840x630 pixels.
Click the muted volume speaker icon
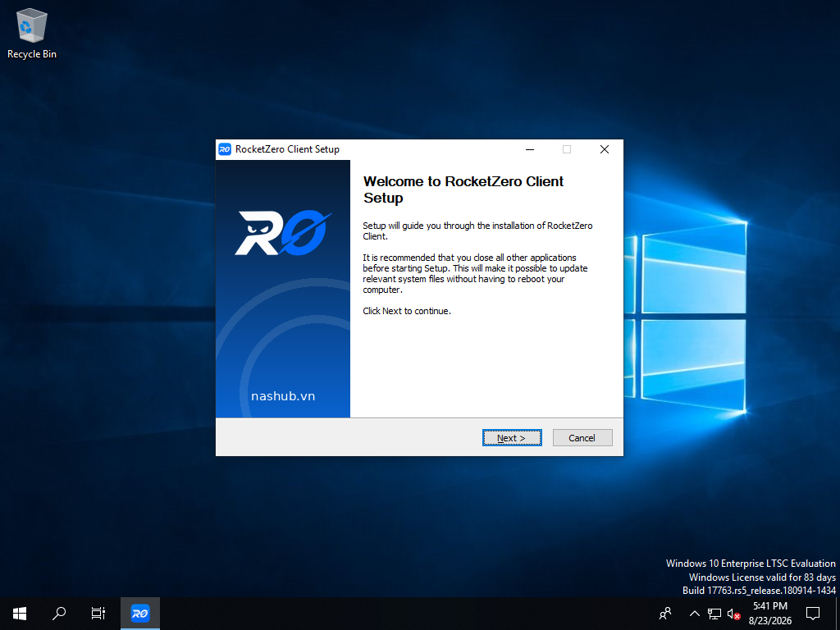pyautogui.click(x=733, y=614)
